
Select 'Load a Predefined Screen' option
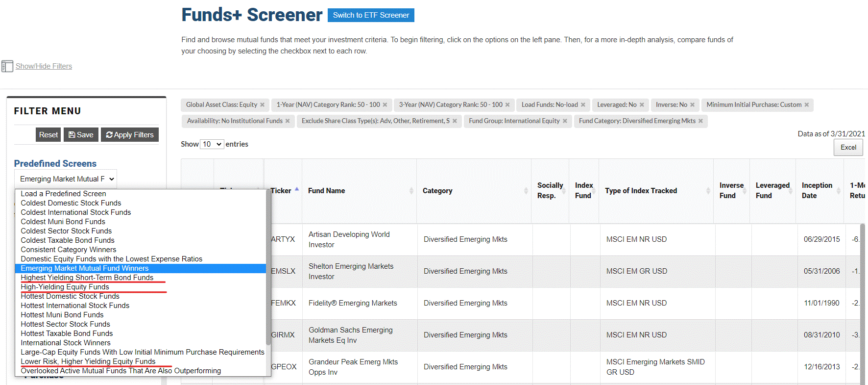pyautogui.click(x=141, y=194)
